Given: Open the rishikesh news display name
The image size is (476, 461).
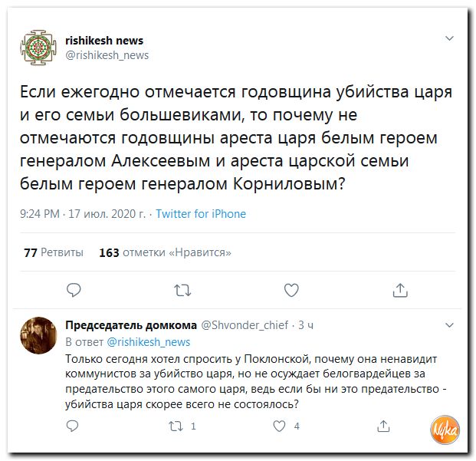Looking at the screenshot, I should point(104,40).
